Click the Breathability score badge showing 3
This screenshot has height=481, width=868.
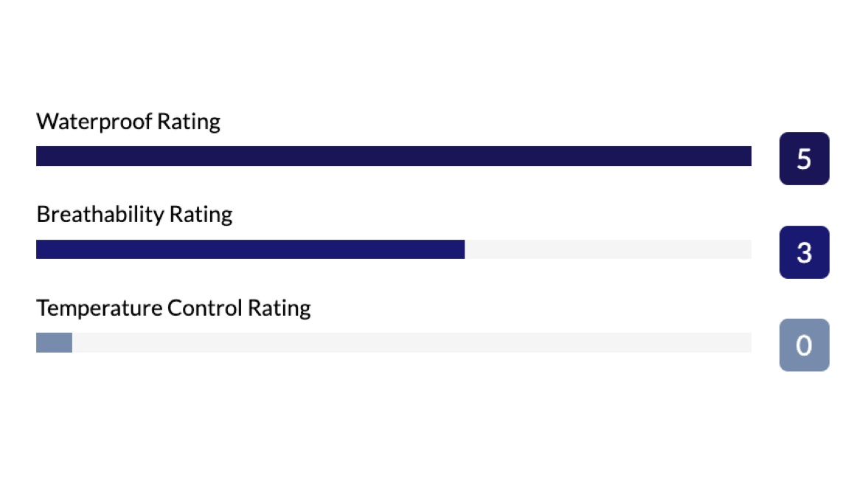coord(804,252)
